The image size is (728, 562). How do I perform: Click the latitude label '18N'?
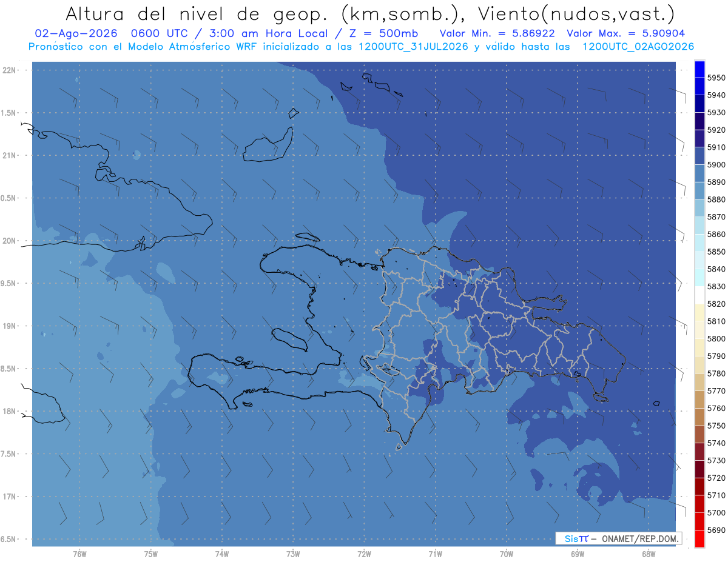coord(10,411)
